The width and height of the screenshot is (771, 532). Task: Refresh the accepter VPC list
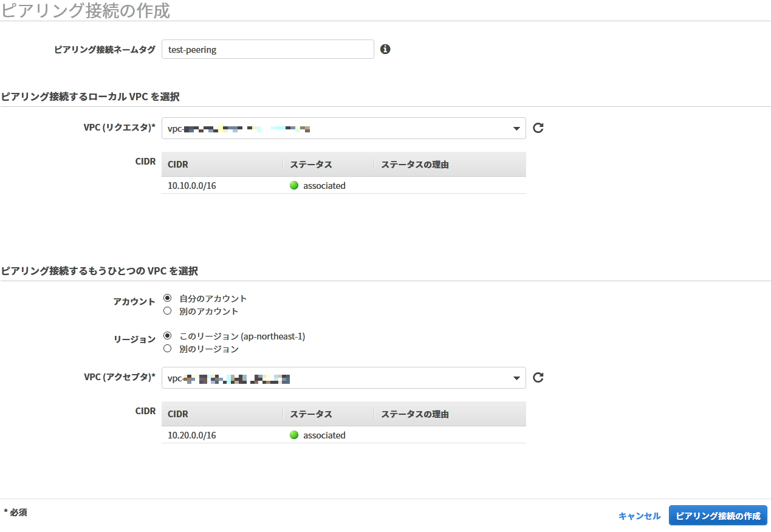(x=537, y=377)
